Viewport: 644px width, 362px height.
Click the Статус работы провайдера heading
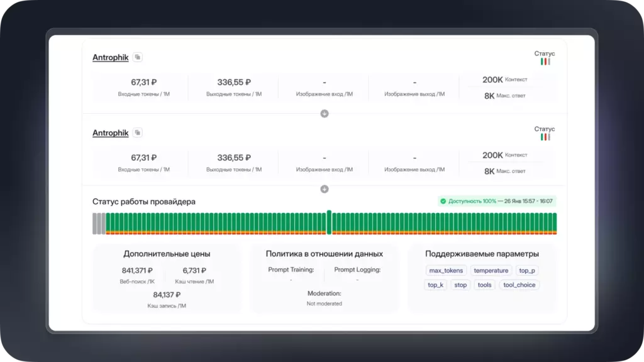tap(144, 202)
